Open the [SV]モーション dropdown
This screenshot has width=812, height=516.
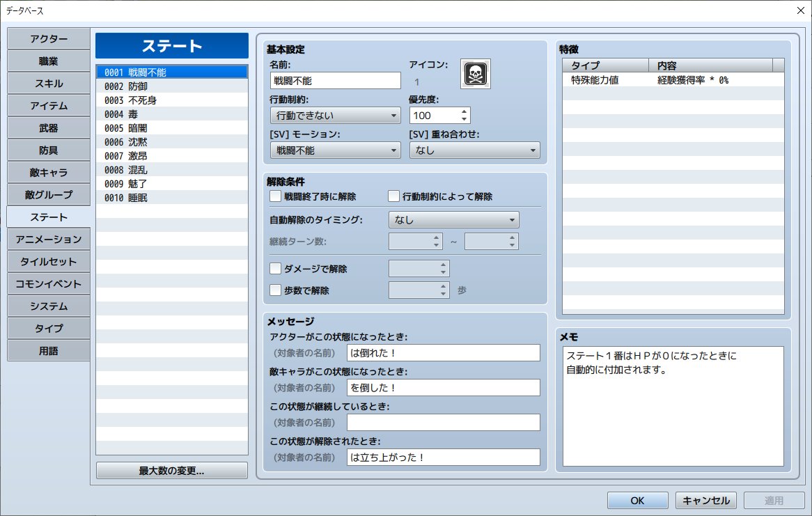pyautogui.click(x=335, y=150)
